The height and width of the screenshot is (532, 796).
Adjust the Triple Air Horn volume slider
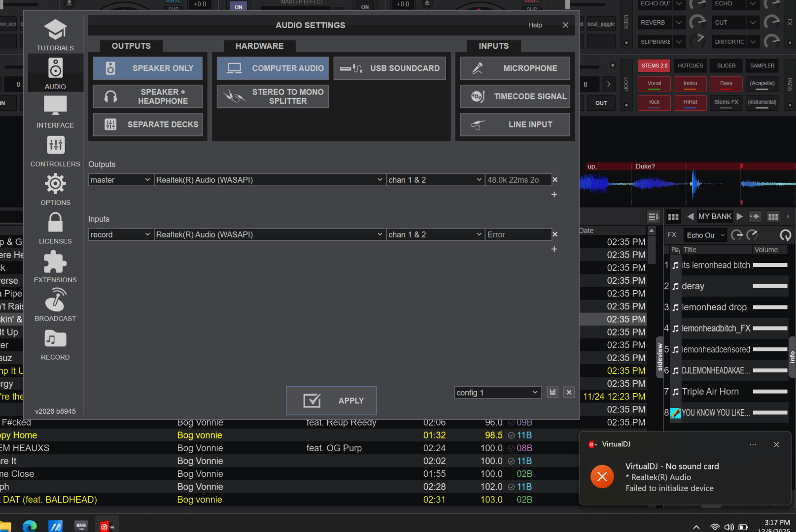(770, 392)
